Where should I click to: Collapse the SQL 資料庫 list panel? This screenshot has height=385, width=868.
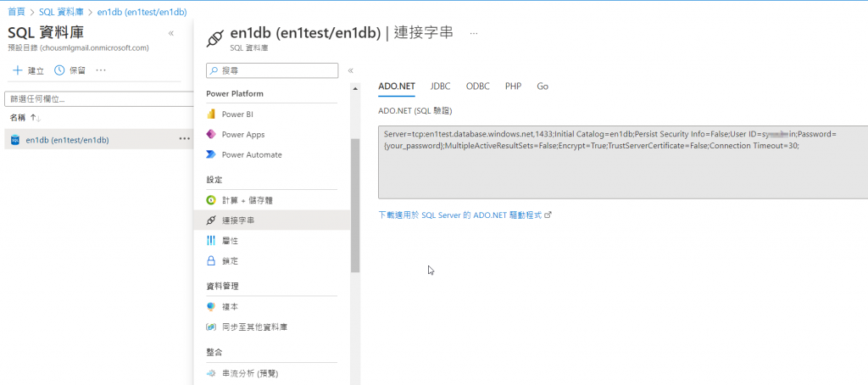[x=171, y=33]
